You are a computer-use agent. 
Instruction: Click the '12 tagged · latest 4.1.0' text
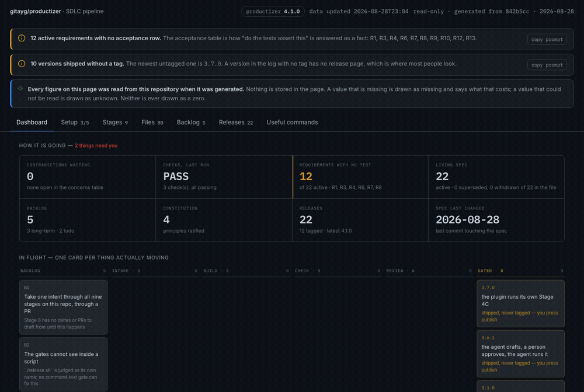click(x=325, y=230)
